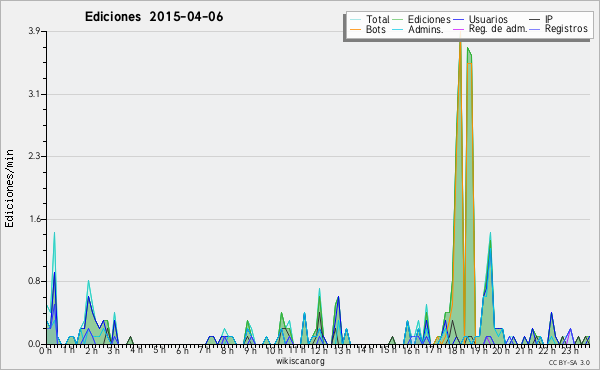Click the 12 h axis label
The image size is (600, 370).
319,350
